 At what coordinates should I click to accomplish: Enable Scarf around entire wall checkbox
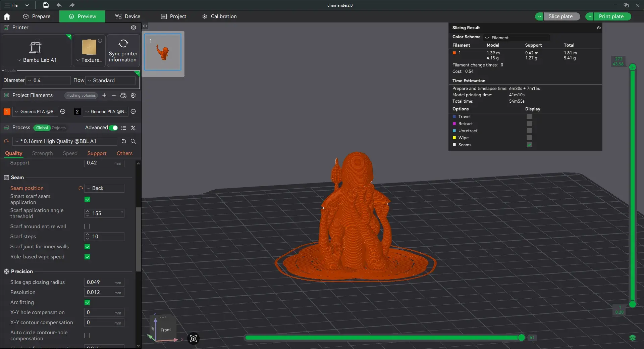coord(87,227)
